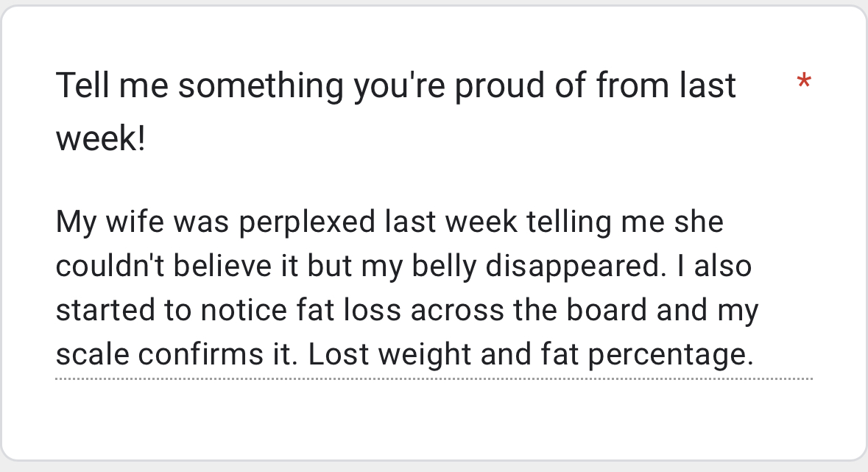Click the question title 'Tell me something you're proud of'
The width and height of the screenshot is (868, 472).
pyautogui.click(x=395, y=86)
